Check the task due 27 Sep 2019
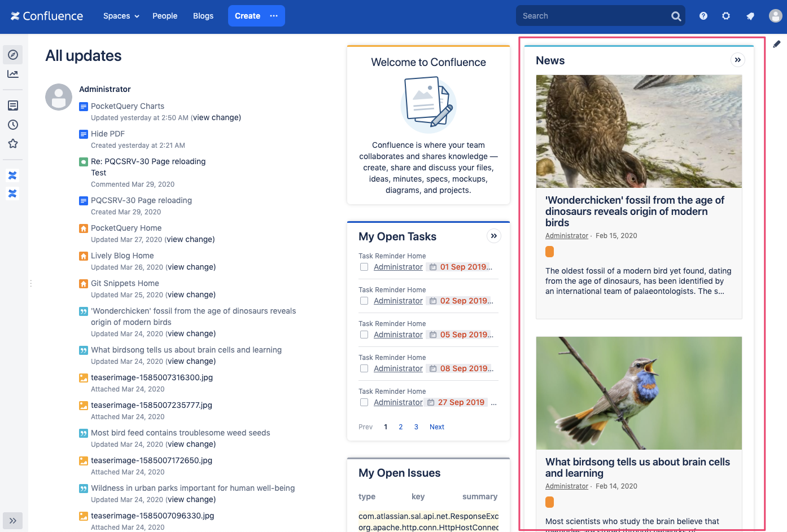 click(x=364, y=402)
